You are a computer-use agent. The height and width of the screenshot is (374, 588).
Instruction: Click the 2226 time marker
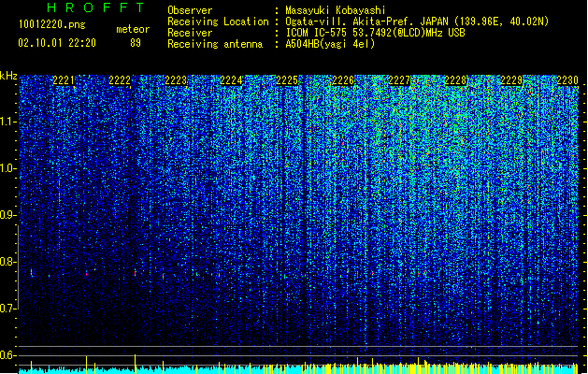[x=343, y=80]
